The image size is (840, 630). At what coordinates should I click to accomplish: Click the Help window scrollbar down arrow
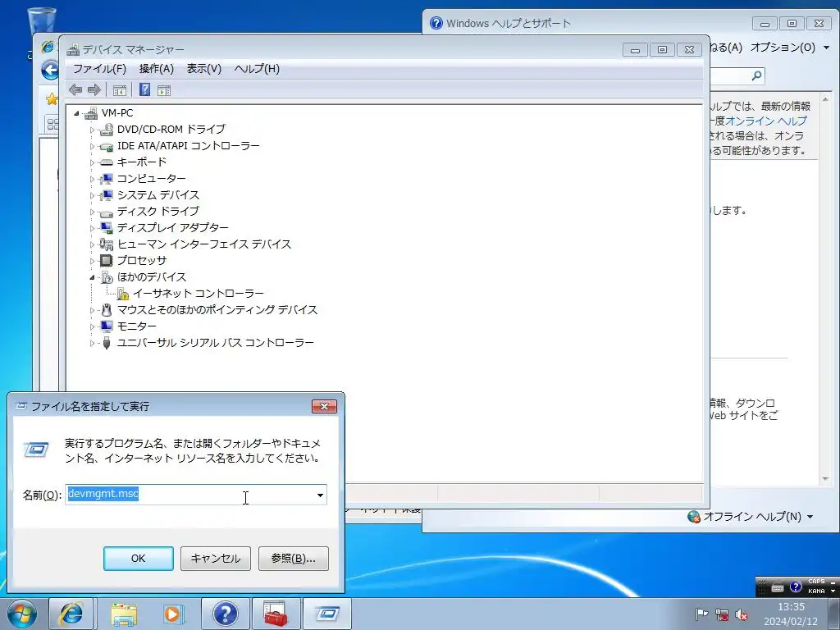click(825, 479)
